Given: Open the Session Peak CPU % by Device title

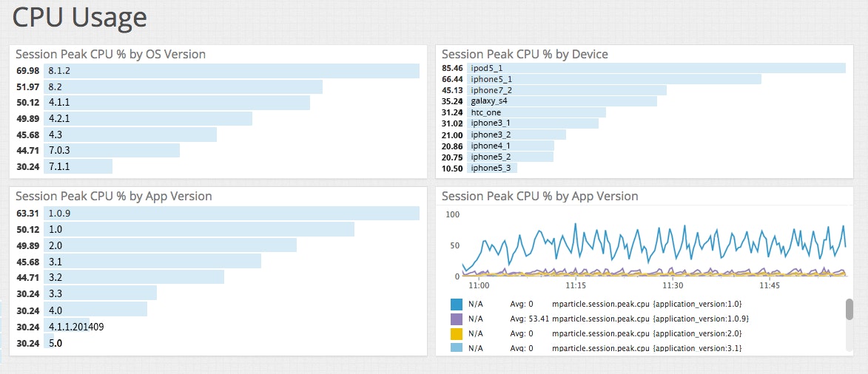Looking at the screenshot, I should pos(525,54).
